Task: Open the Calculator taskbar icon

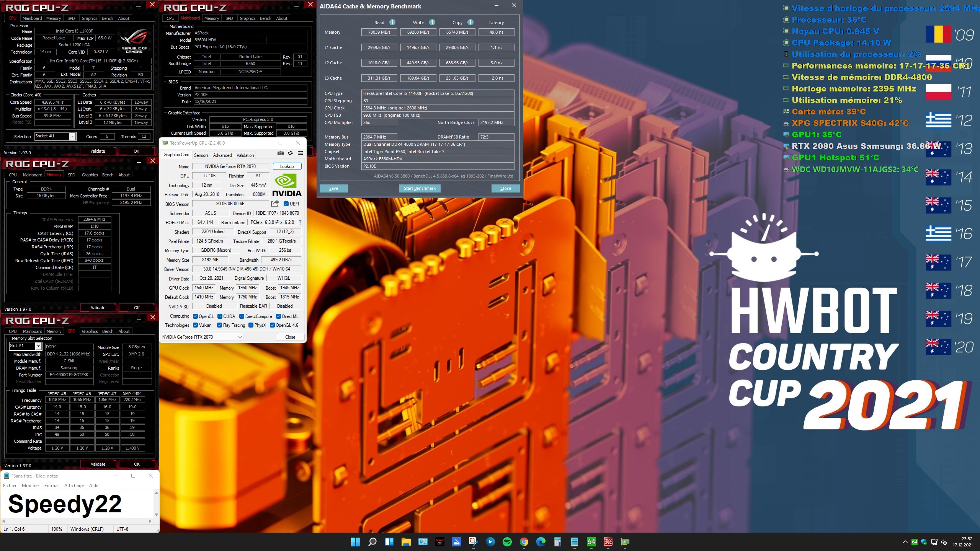Action: tap(557, 542)
